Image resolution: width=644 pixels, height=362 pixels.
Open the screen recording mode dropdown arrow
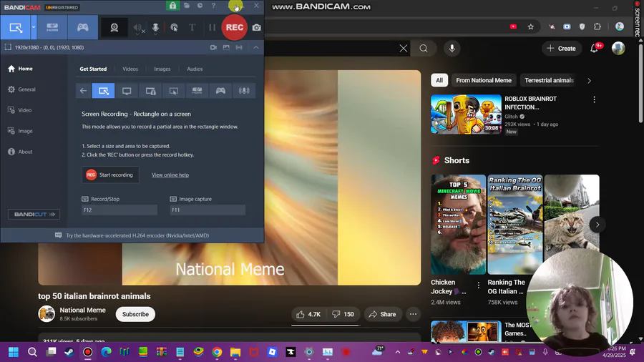[x=34, y=27]
